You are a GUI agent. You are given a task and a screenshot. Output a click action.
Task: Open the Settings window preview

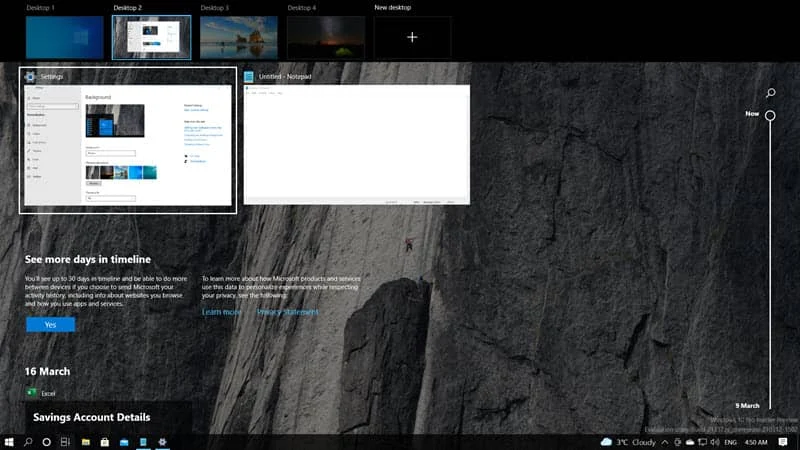coord(128,145)
